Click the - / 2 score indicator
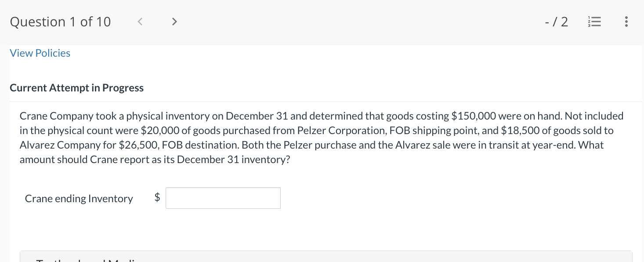Image resolution: width=644 pixels, height=262 pixels. coord(555,22)
